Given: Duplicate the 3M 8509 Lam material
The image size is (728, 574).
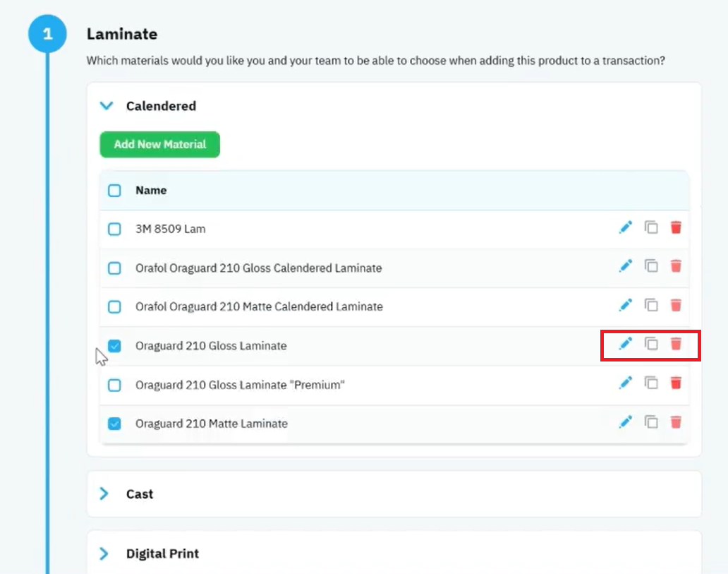Looking at the screenshot, I should click(x=651, y=228).
